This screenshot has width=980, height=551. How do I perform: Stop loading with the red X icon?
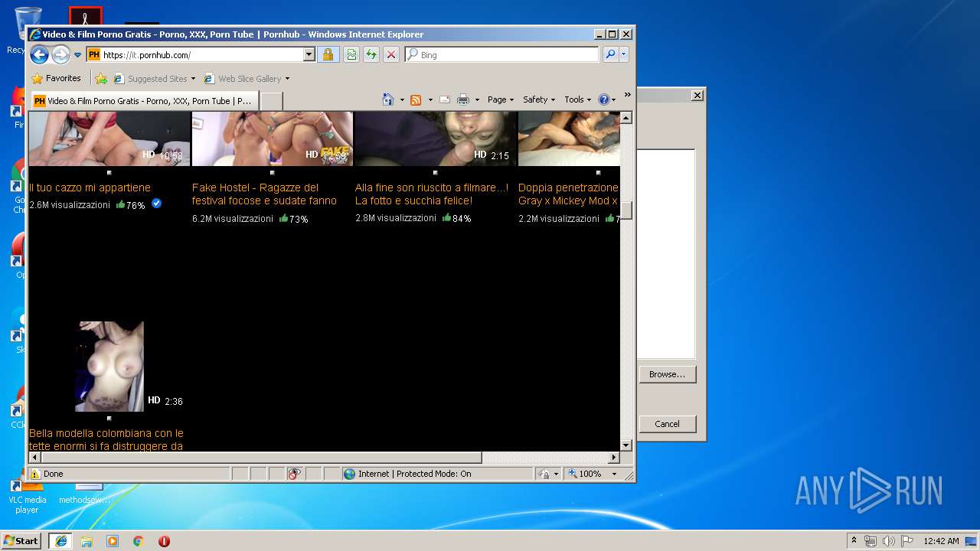pyautogui.click(x=391, y=55)
